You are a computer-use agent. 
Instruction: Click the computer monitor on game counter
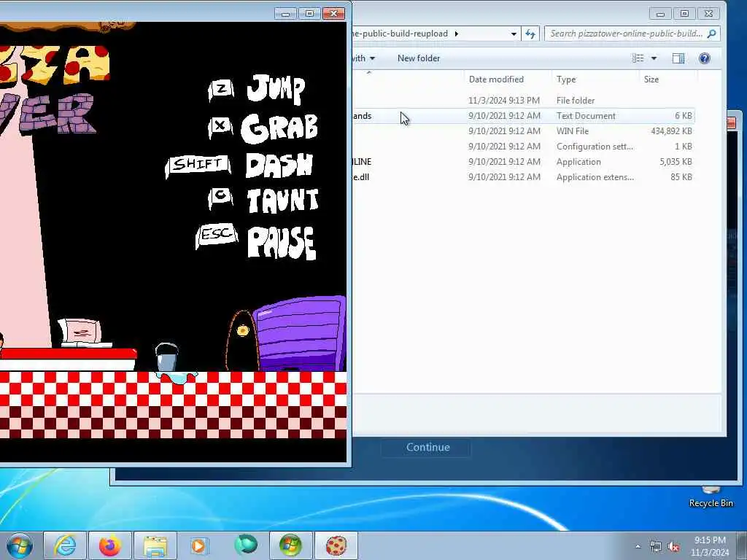pyautogui.click(x=80, y=332)
